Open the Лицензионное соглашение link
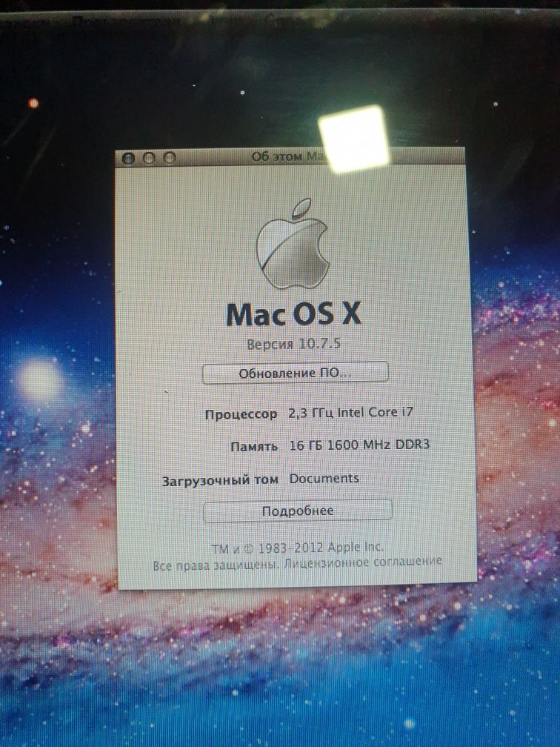Screen dimensions: 560x747 (363, 562)
